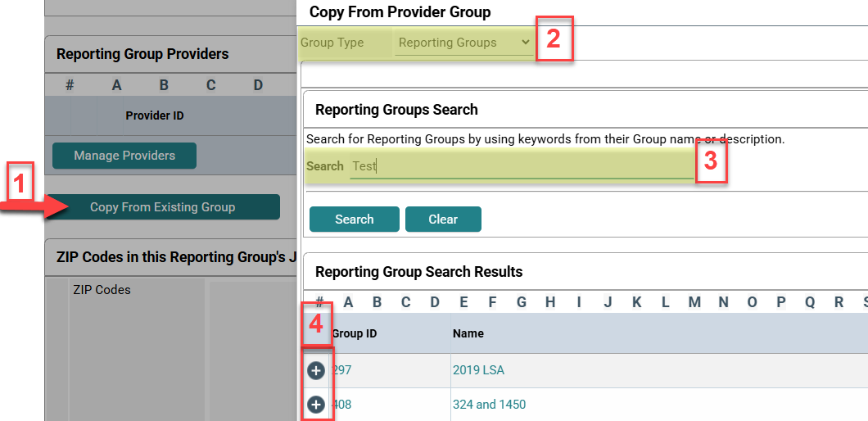This screenshot has width=868, height=421.
Task: Click the Search button
Action: [x=354, y=220]
